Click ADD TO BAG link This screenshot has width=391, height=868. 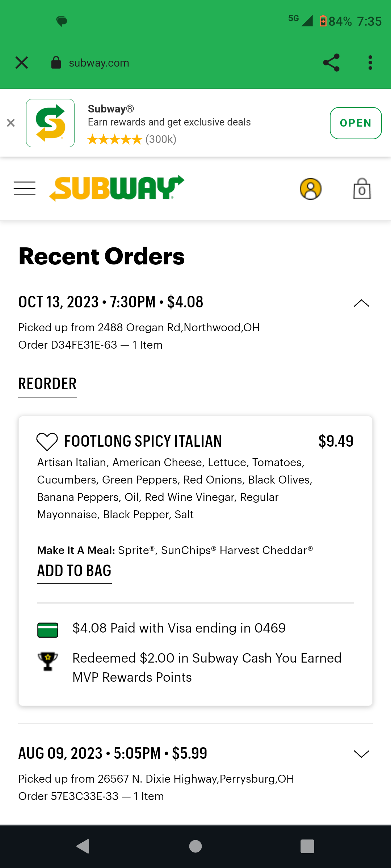[x=74, y=571]
